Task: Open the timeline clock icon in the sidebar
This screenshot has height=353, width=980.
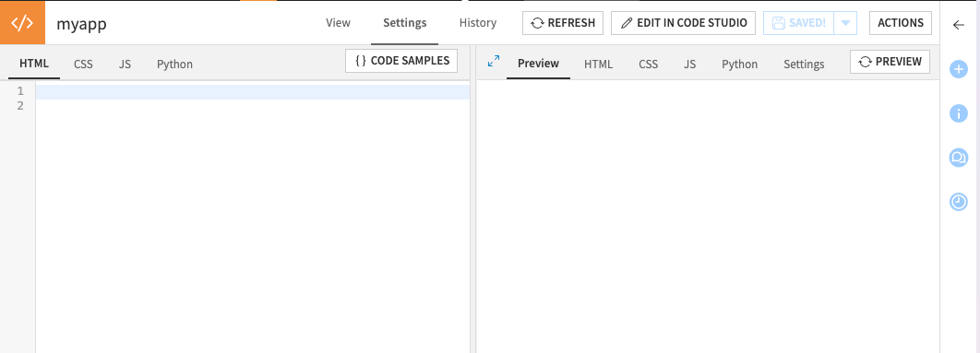Action: click(959, 202)
